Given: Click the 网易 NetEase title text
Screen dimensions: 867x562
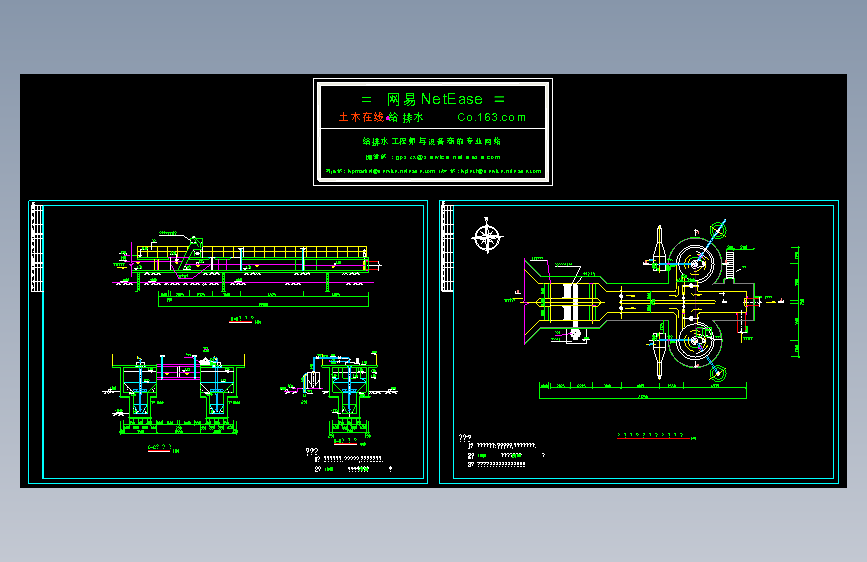Looking at the screenshot, I should click(435, 99).
